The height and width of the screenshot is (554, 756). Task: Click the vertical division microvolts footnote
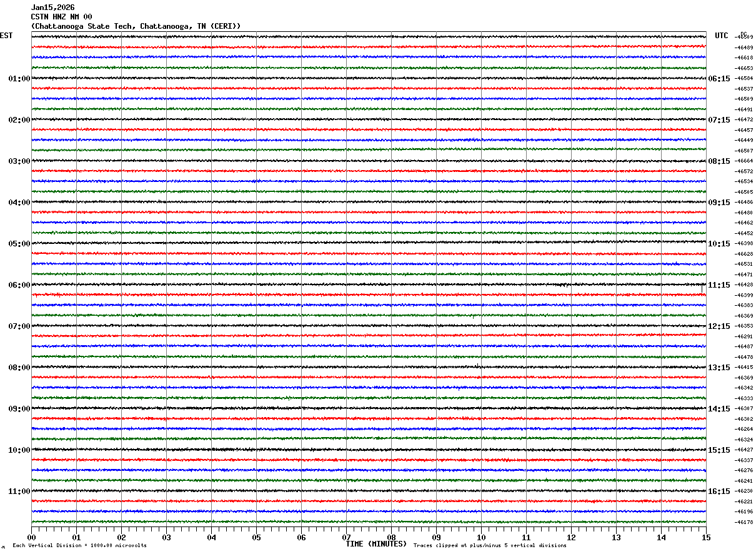[x=79, y=545]
